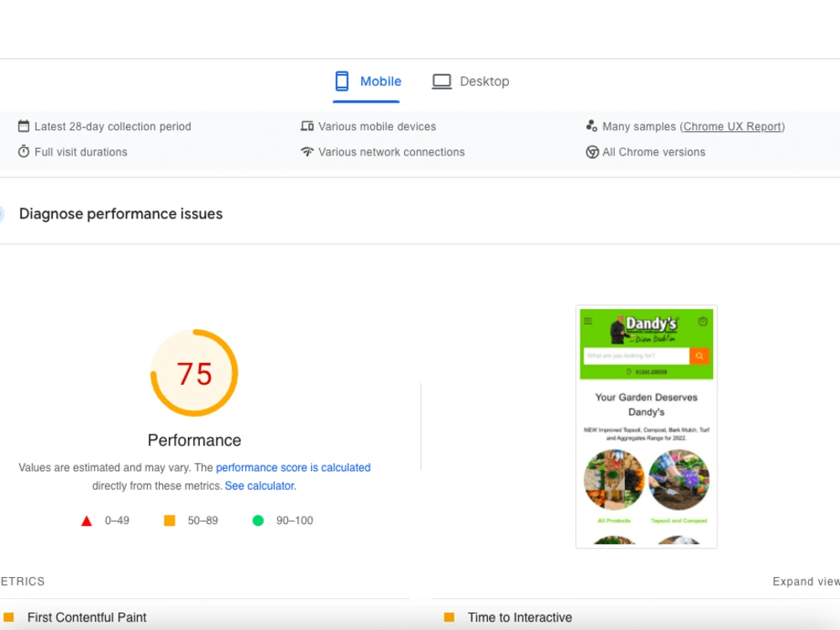Click the devices icon beside Various mobile devices
The width and height of the screenshot is (840, 630).
click(x=307, y=127)
